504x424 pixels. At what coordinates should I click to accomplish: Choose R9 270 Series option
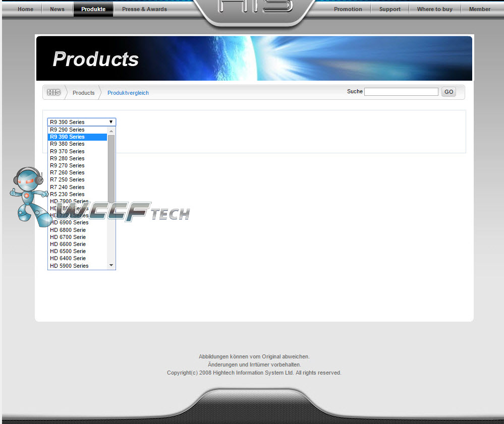click(78, 165)
